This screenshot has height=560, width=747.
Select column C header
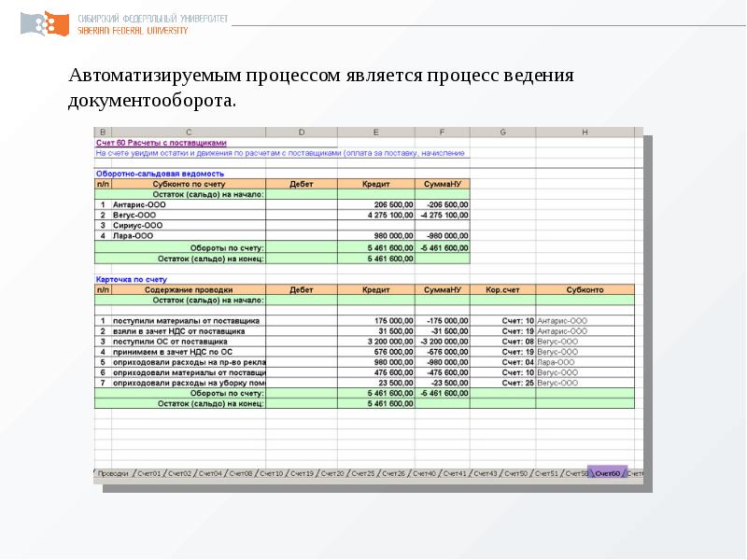189,133
